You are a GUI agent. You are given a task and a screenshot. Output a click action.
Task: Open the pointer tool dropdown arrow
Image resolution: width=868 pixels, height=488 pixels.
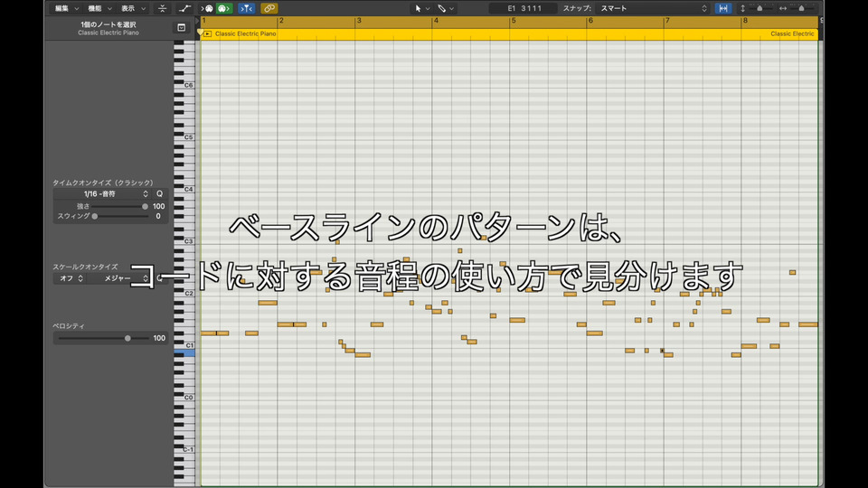tap(428, 9)
